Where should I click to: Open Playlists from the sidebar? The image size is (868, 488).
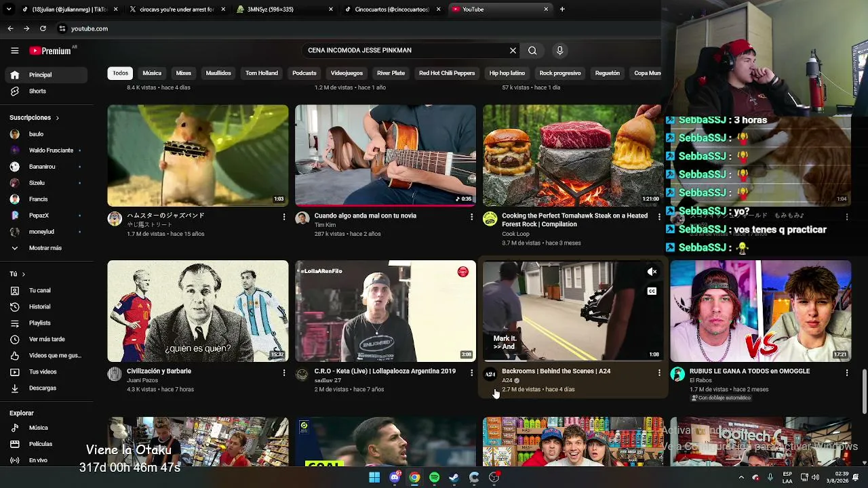[x=46, y=323]
